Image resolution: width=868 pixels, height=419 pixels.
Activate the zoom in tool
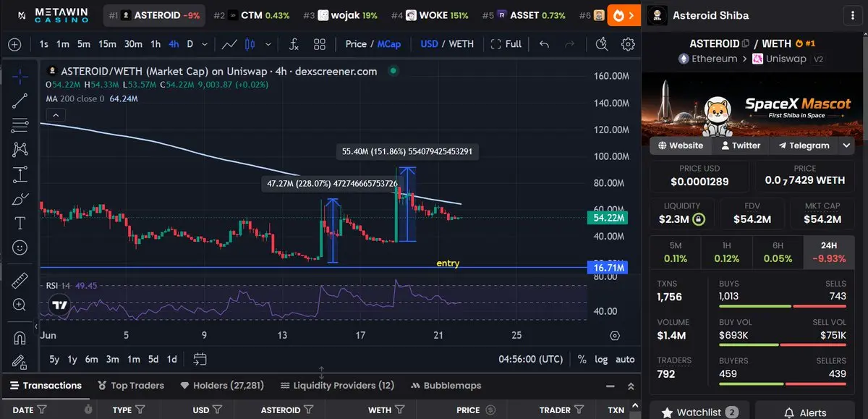tap(20, 305)
